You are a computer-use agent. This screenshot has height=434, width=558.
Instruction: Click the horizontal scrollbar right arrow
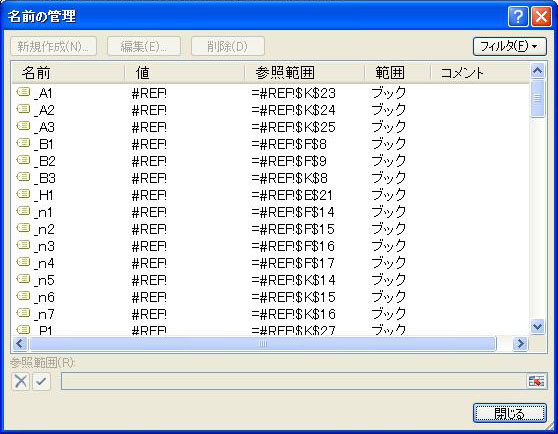coord(520,344)
